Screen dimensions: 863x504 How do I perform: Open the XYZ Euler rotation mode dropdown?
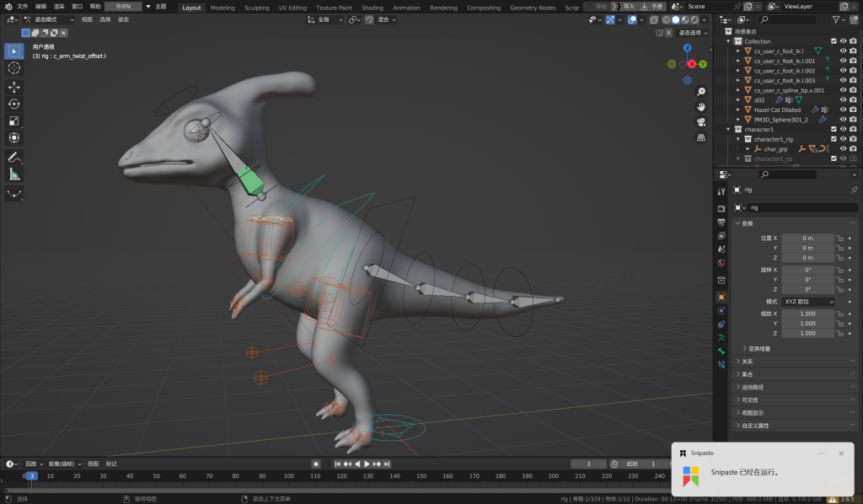[807, 301]
